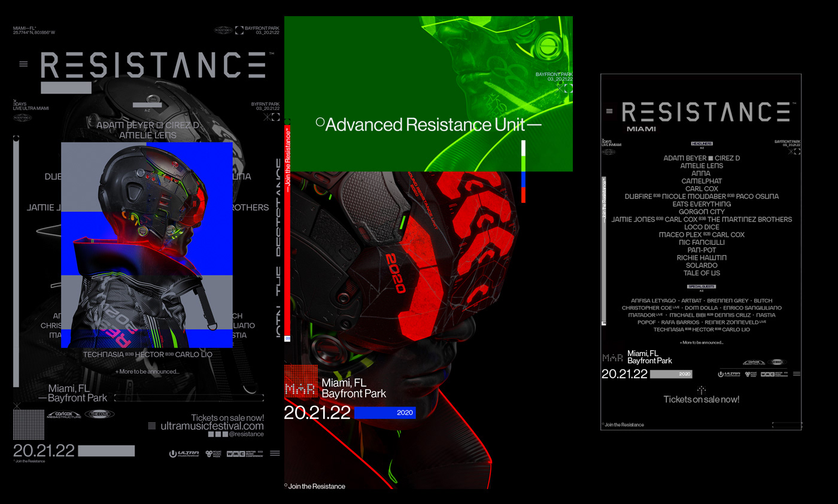Image resolution: width=838 pixels, height=504 pixels.
Task: Click RICHIE HAWTIN in right poster lineup
Action: click(x=702, y=257)
